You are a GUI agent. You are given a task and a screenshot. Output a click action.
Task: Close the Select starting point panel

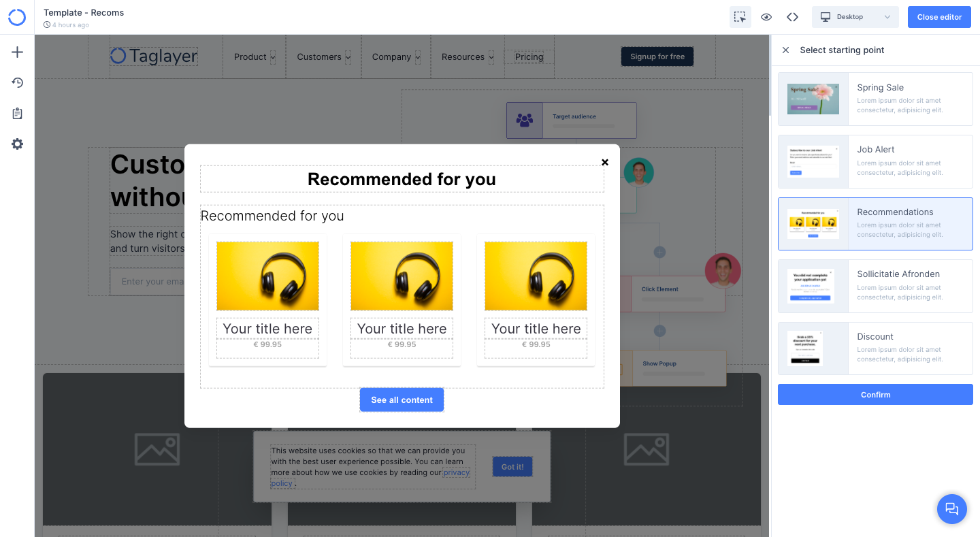click(x=785, y=50)
